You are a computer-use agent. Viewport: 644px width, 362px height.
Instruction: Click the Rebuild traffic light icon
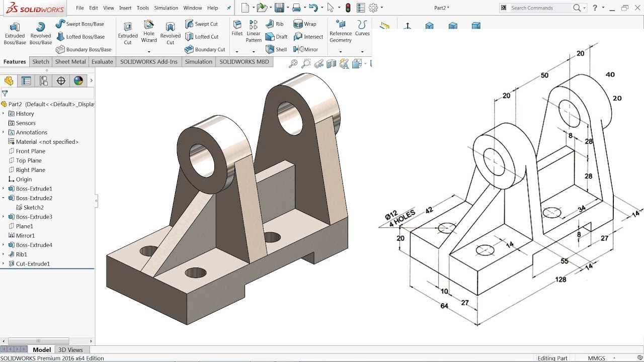tap(348, 8)
